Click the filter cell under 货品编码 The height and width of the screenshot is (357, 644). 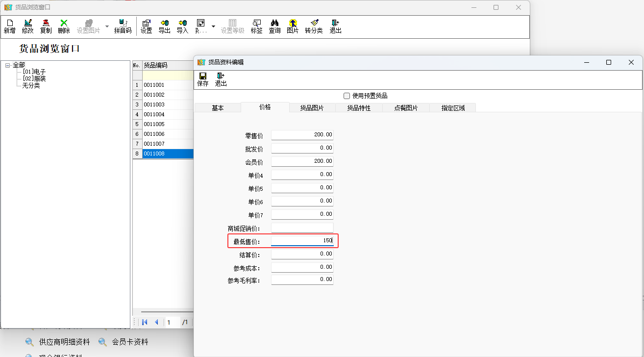[168, 75]
